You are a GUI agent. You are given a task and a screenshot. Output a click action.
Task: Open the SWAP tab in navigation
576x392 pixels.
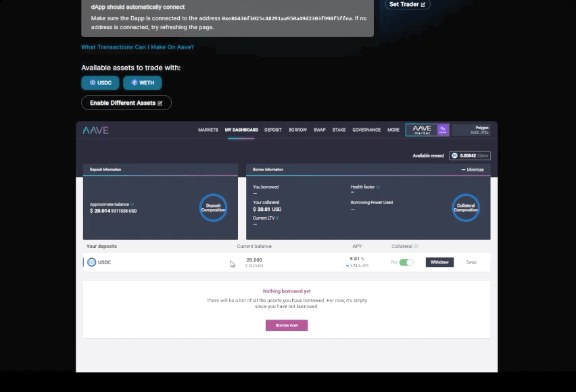click(319, 130)
